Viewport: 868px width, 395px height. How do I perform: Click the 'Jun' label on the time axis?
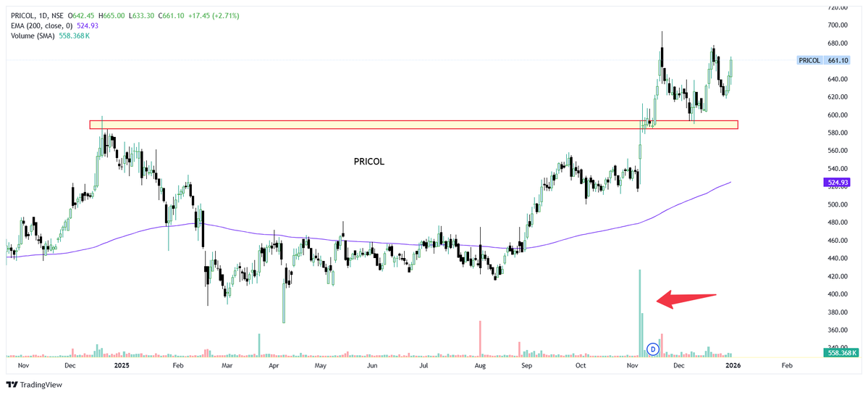point(372,365)
